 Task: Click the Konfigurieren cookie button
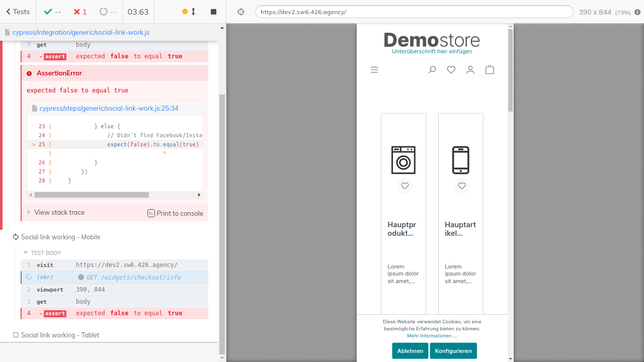point(453,351)
